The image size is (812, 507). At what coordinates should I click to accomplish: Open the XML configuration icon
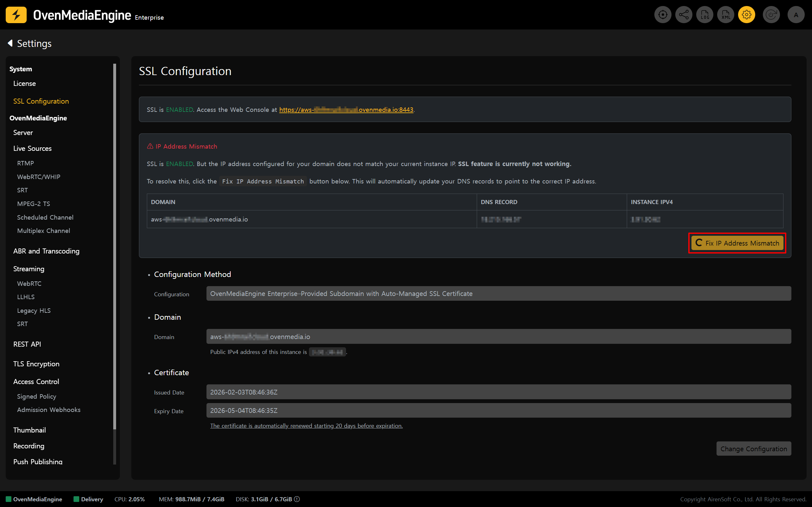725,15
